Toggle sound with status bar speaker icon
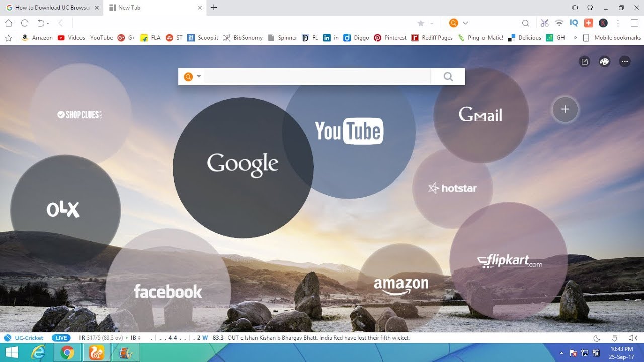The width and height of the screenshot is (644, 362). pyautogui.click(x=633, y=338)
